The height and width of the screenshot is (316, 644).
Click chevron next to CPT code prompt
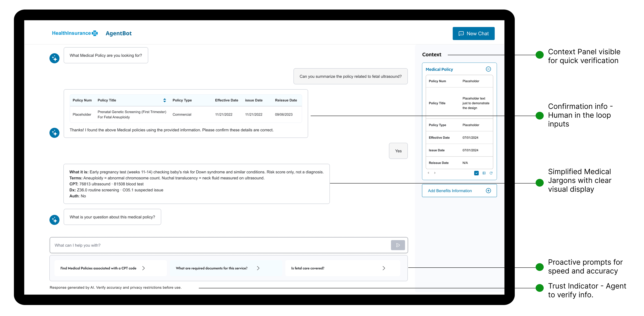144,268
